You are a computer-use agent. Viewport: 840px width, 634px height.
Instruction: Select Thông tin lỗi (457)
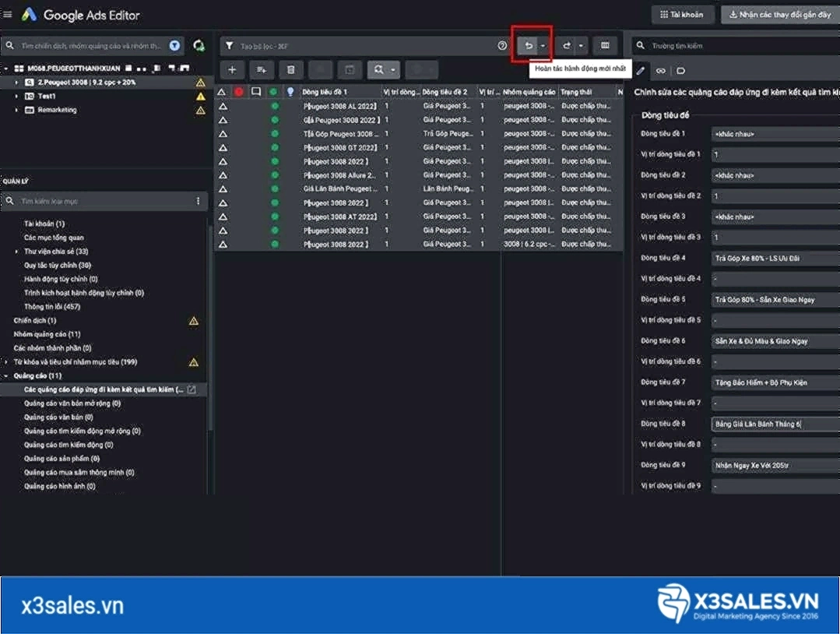pyautogui.click(x=52, y=307)
